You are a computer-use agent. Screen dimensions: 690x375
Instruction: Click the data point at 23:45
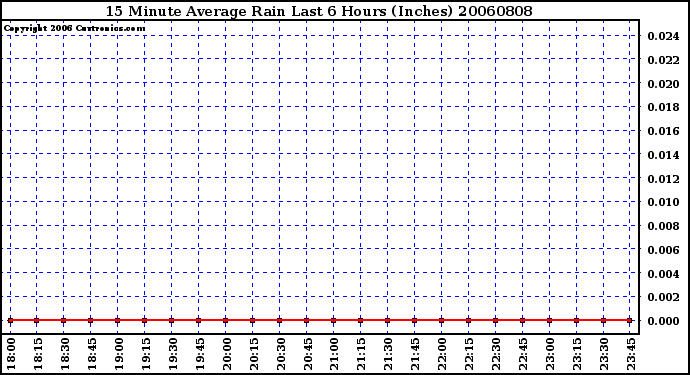click(630, 320)
